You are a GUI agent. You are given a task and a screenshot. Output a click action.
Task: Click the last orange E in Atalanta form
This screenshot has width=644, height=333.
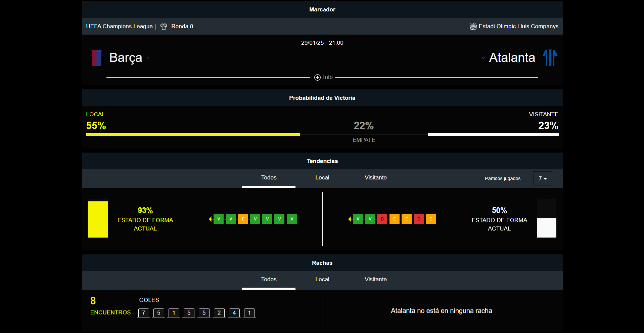(431, 219)
